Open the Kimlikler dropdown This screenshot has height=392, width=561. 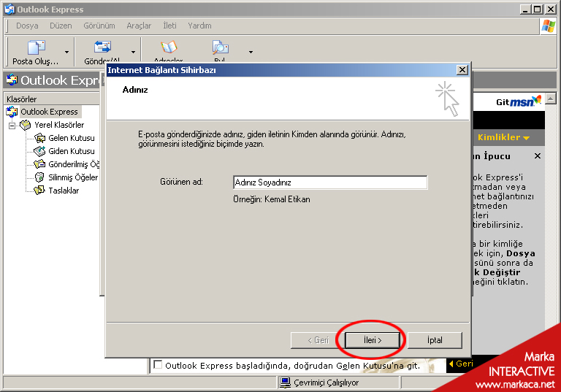[503, 137]
